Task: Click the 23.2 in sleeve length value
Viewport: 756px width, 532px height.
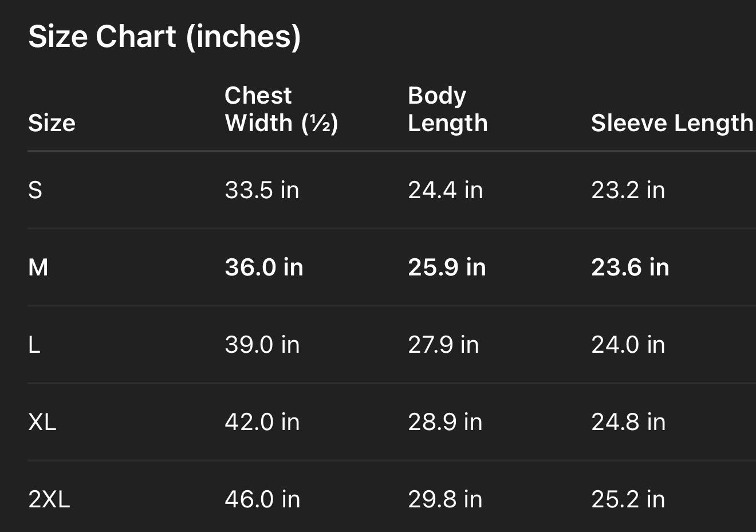Action: click(628, 190)
